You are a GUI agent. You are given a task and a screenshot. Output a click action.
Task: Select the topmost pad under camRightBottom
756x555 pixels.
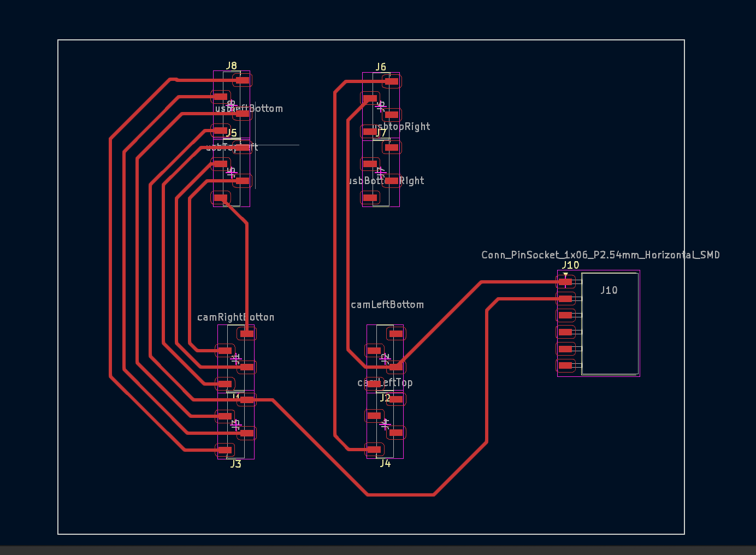tap(247, 333)
